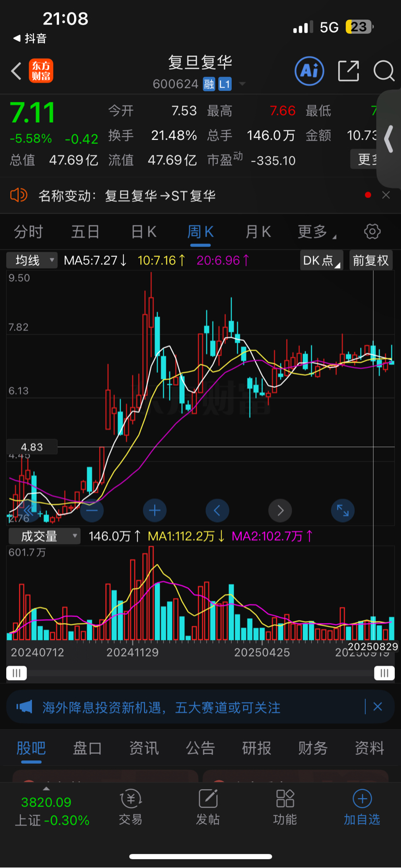Tap the back arrow at top left

coord(16,71)
